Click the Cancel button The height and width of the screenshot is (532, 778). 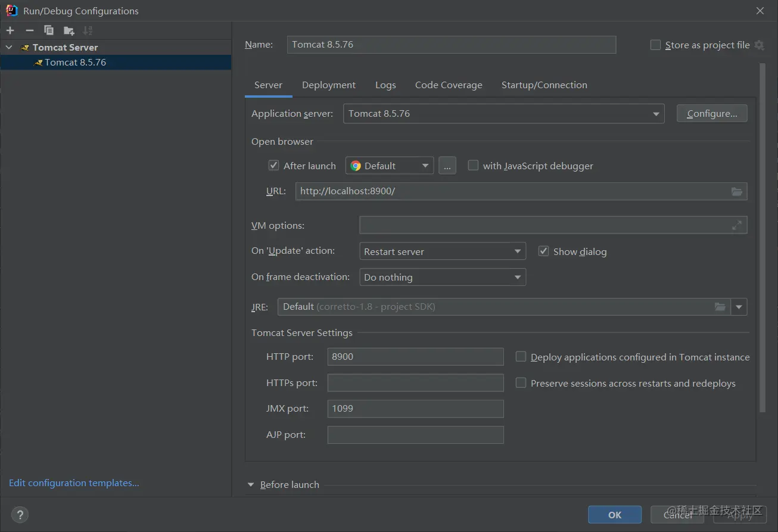coord(678,515)
